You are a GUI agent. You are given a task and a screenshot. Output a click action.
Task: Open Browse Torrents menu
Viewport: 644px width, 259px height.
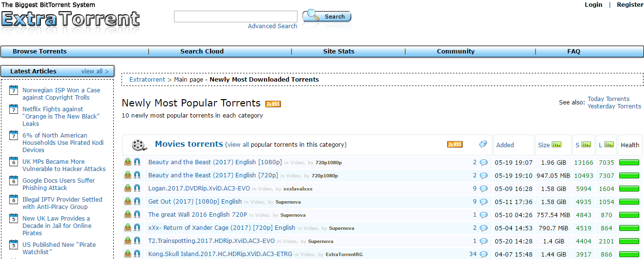pyautogui.click(x=40, y=52)
